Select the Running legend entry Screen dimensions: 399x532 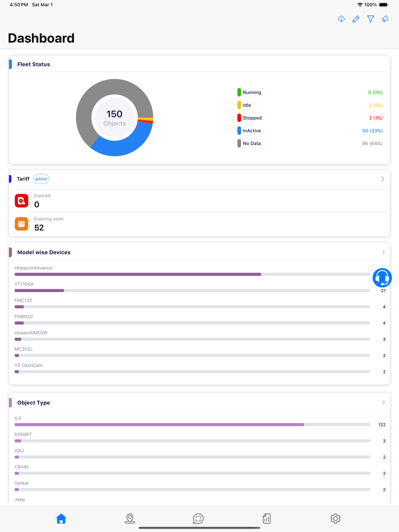tap(310, 92)
